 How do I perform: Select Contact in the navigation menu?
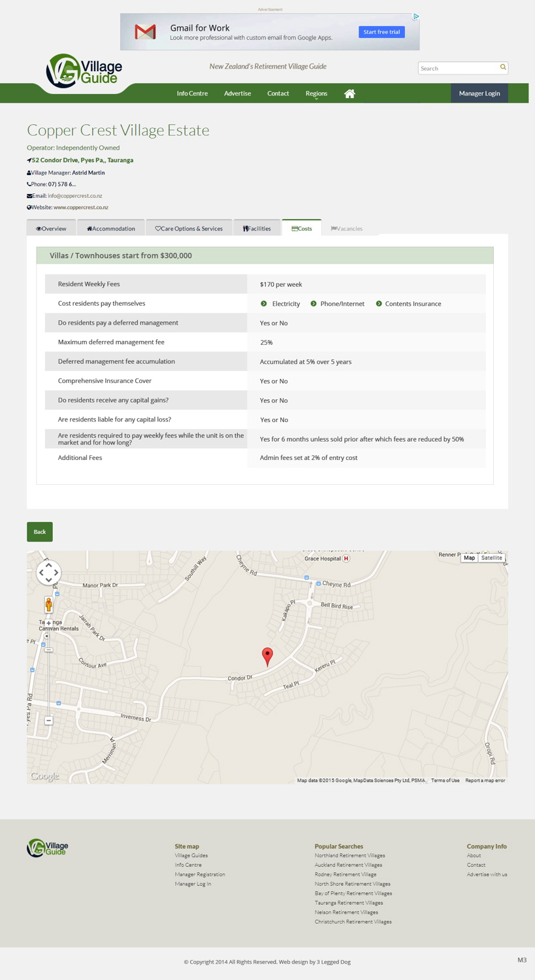click(x=278, y=93)
